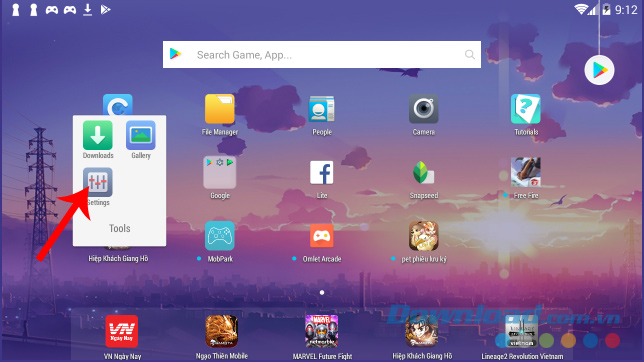This screenshot has width=644, height=362.
Task: Open Hiệp Khách Giang Hồ in the dock
Action: tap(422, 331)
